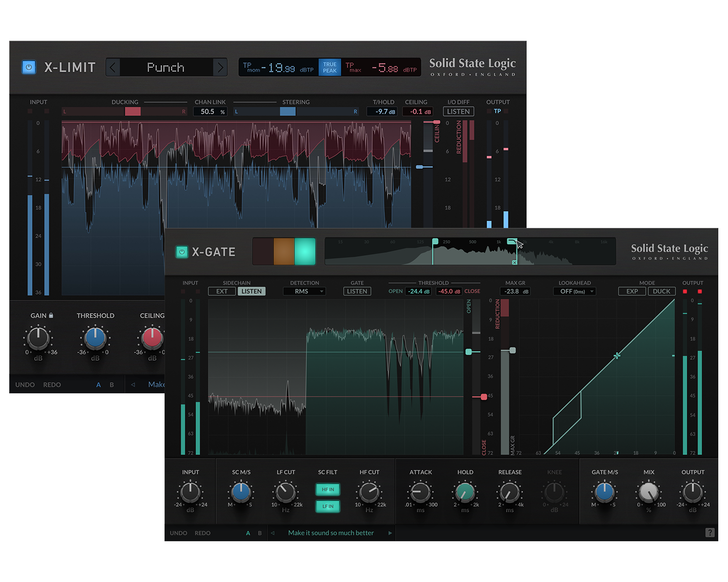Open help with the question mark icon in X-GATE
Screen dimensions: 728x582
point(710,533)
